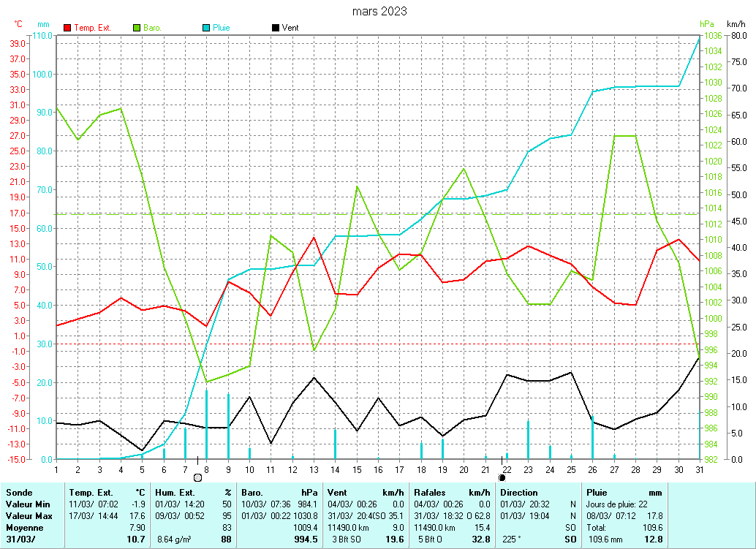The height and width of the screenshot is (549, 756).
Task: Select the °C axis unit label
Action: [18, 24]
